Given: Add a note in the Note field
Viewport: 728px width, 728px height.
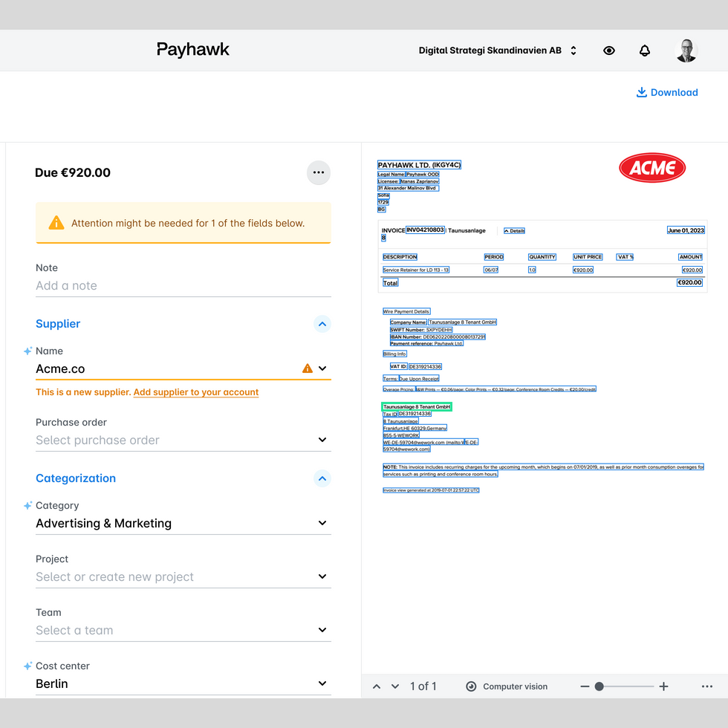Looking at the screenshot, I should pyautogui.click(x=183, y=285).
